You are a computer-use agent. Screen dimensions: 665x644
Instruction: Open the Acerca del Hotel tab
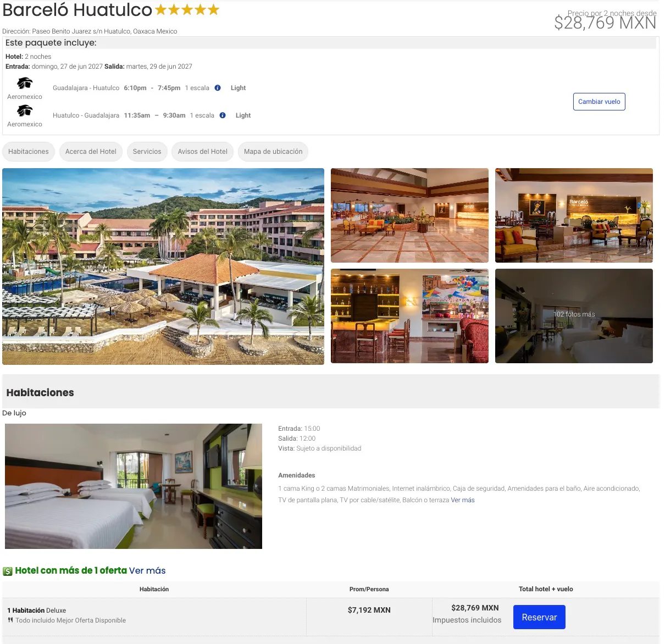click(x=91, y=152)
